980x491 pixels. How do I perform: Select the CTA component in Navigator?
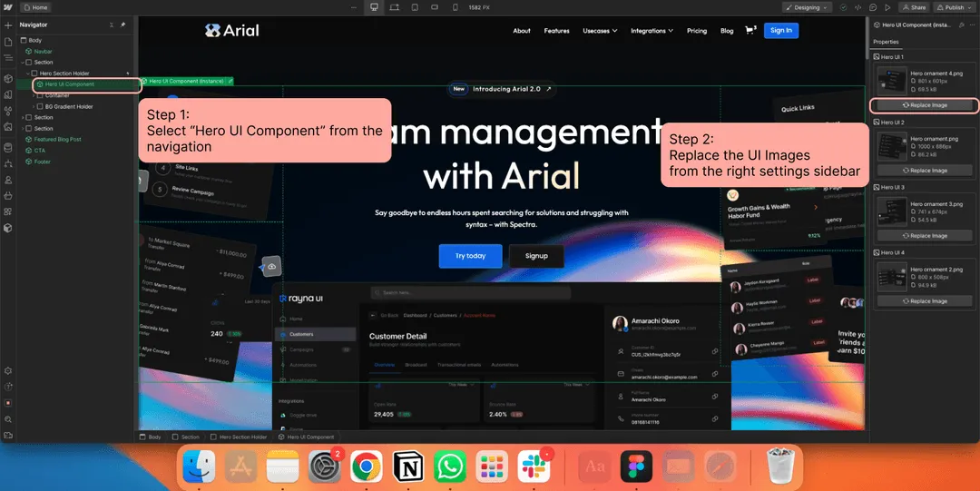pyautogui.click(x=39, y=150)
